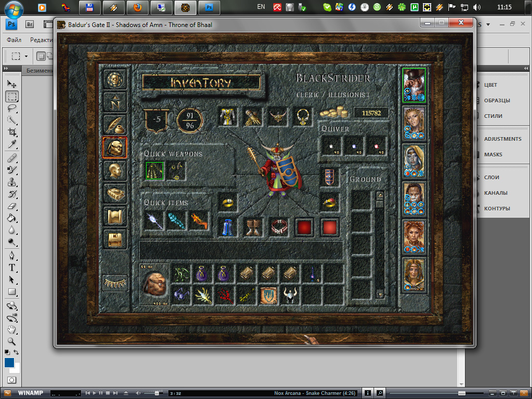This screenshot has width=532, height=399.
Task: Enable New Selection mode in options bar
Action: click(x=41, y=56)
